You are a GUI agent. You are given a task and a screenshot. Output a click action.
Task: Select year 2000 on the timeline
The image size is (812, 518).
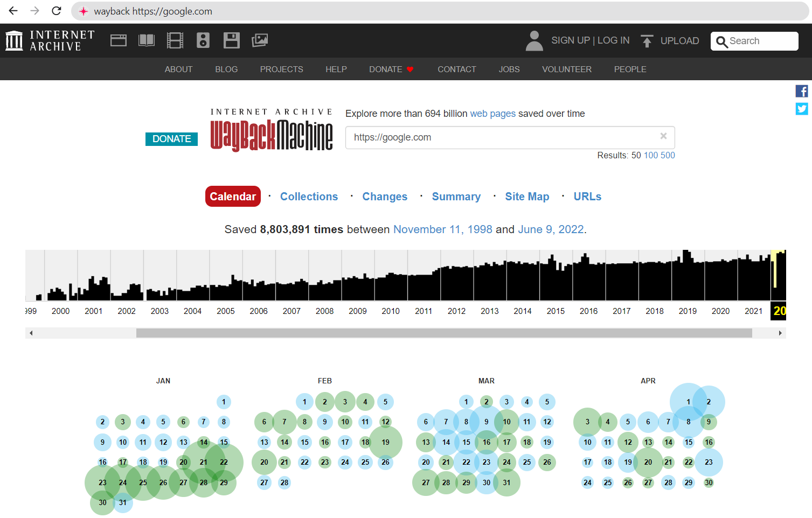pos(60,311)
